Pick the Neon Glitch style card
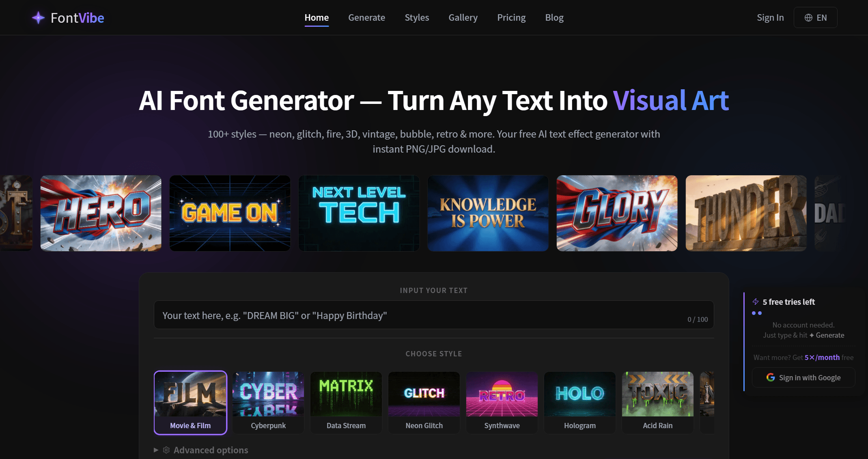Viewport: 868px width, 459px height. point(424,402)
